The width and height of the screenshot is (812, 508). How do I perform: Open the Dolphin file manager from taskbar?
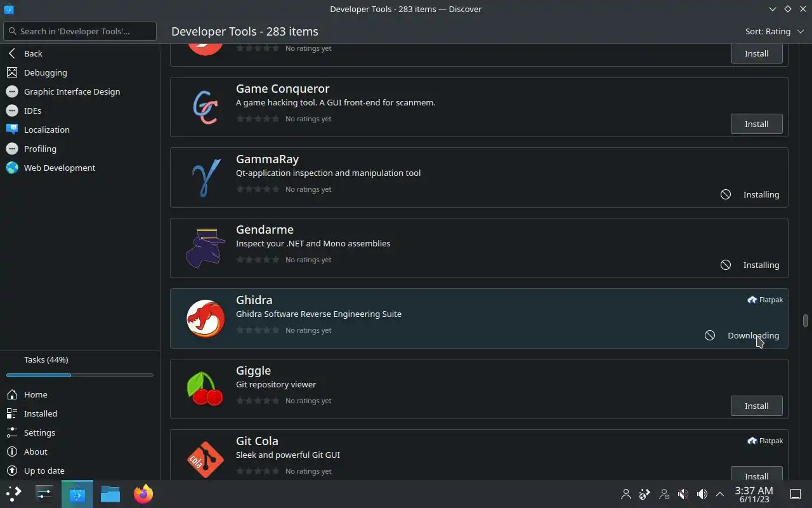(110, 494)
